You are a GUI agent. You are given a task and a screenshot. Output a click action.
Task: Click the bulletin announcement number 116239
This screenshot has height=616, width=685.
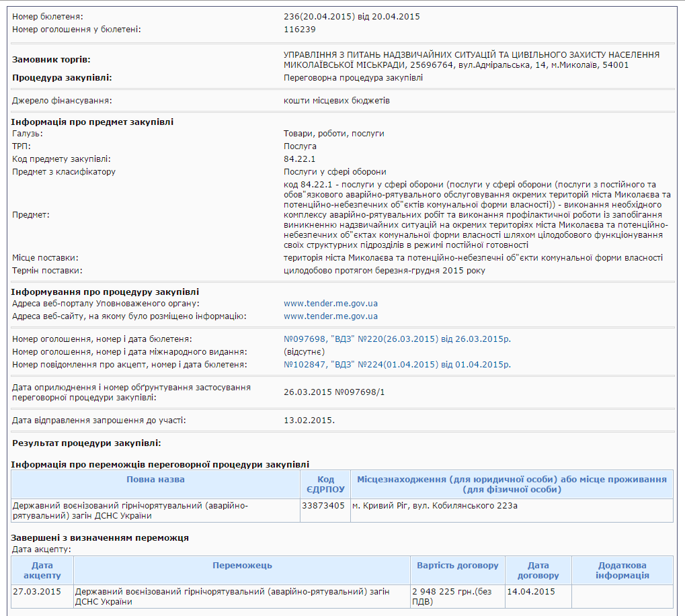300,29
